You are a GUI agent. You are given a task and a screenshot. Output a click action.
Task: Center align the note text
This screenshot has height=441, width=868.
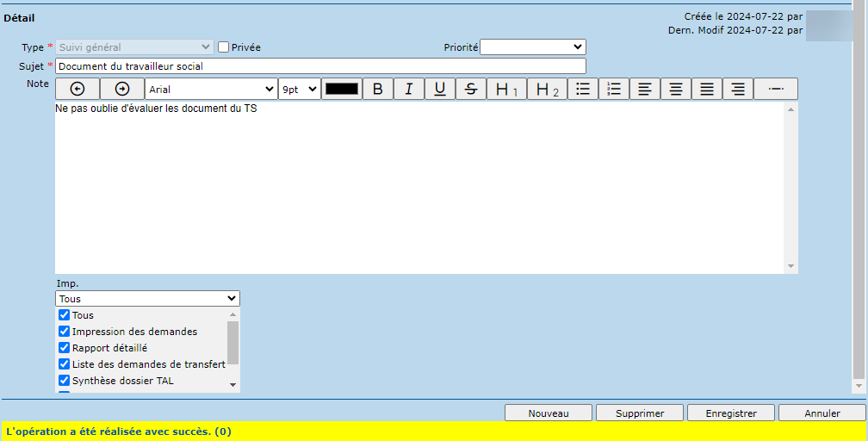[x=676, y=89]
